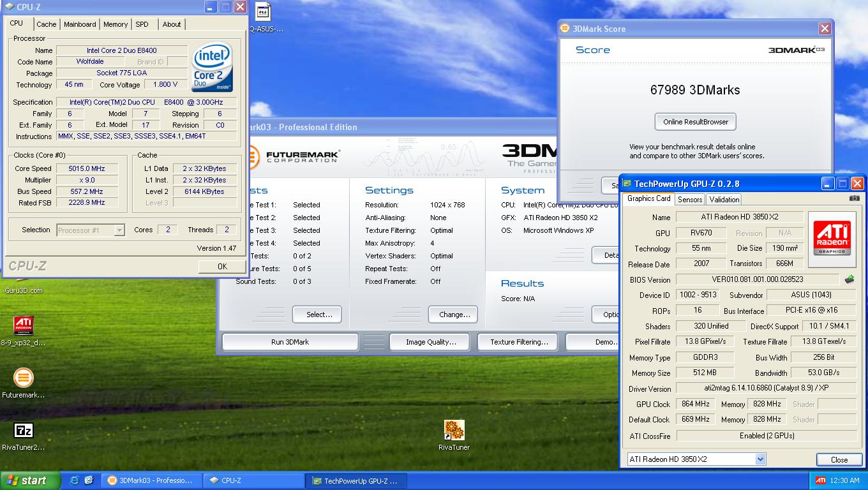Click the Shaders 320 Unified field
This screenshot has height=490, width=868.
[x=710, y=326]
